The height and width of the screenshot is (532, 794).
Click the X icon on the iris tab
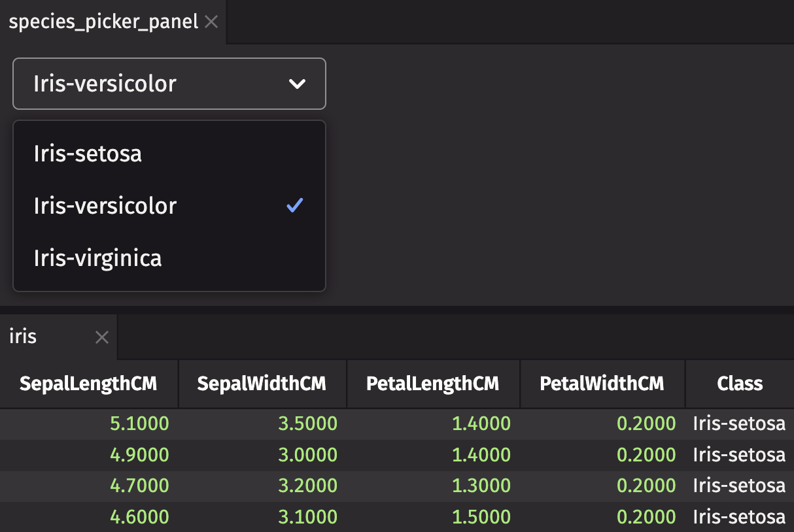click(x=101, y=338)
